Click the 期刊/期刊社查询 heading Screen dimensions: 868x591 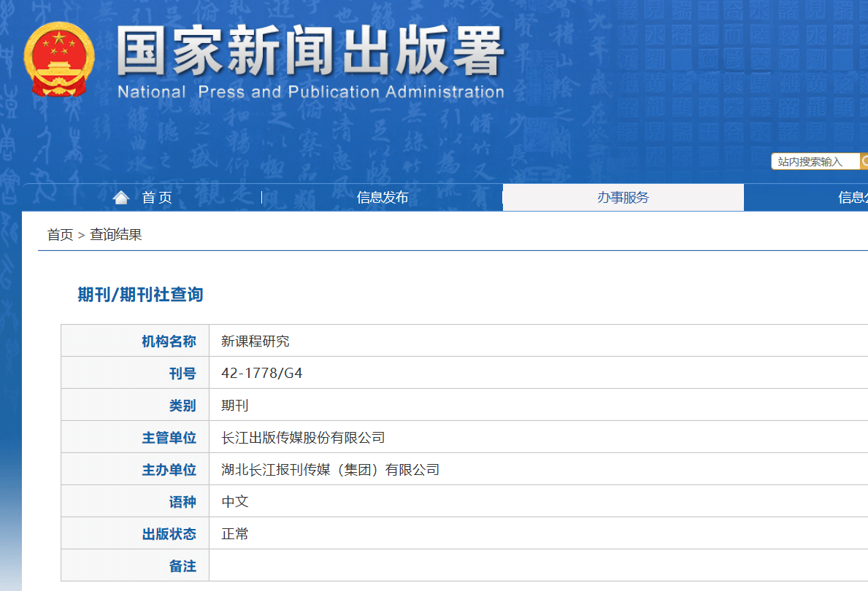(x=141, y=294)
